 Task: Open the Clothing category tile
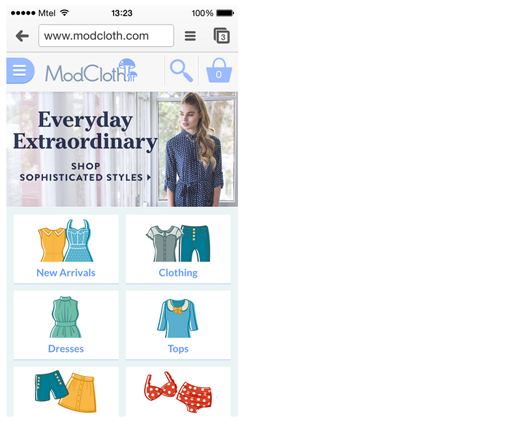[x=178, y=249]
